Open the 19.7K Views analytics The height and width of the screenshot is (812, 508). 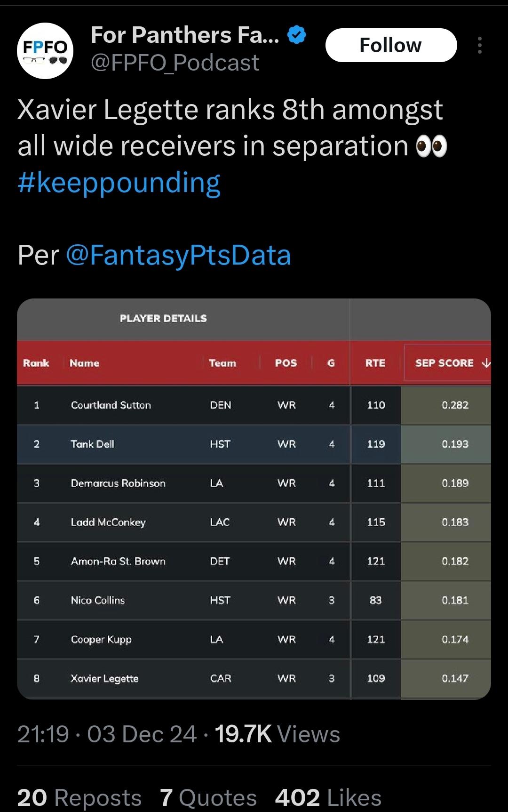277,734
